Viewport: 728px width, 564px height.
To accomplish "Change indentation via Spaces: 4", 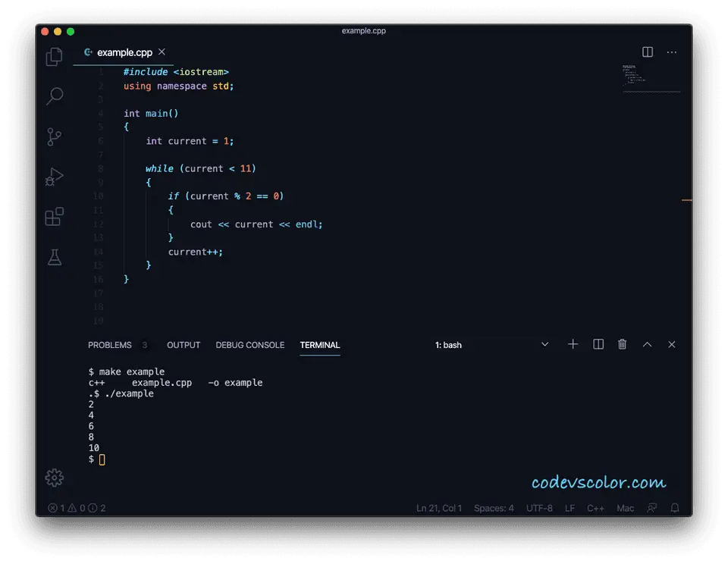I will tap(494, 509).
